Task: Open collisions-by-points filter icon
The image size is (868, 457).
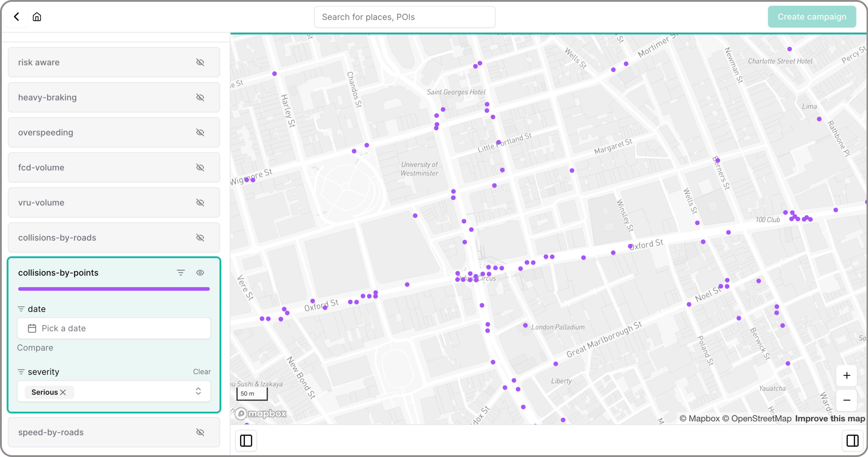Action: [x=181, y=273]
